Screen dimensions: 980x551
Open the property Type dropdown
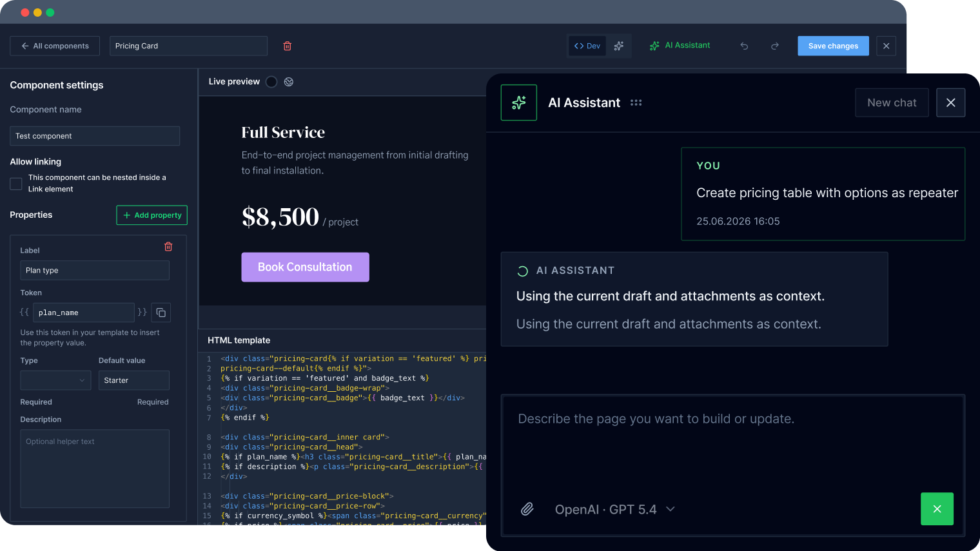55,380
